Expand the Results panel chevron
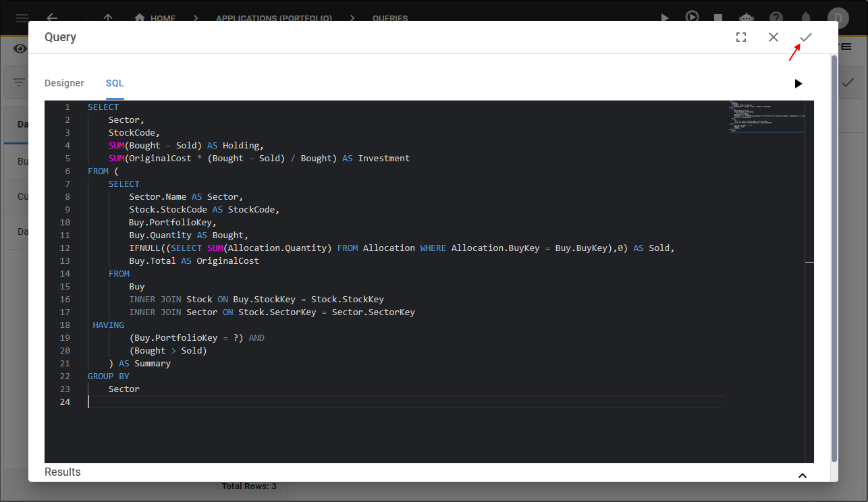Screen dimensions: 868x502 (x=803, y=475)
